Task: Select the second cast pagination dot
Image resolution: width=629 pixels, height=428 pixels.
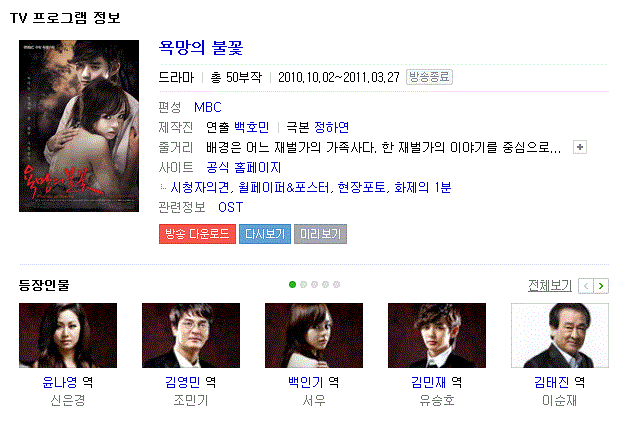Action: [303, 284]
